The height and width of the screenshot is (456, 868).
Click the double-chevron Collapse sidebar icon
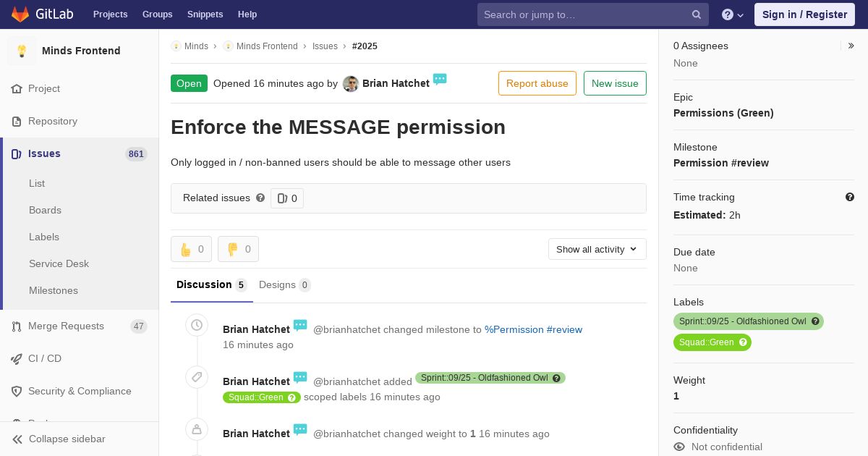coord(17,439)
